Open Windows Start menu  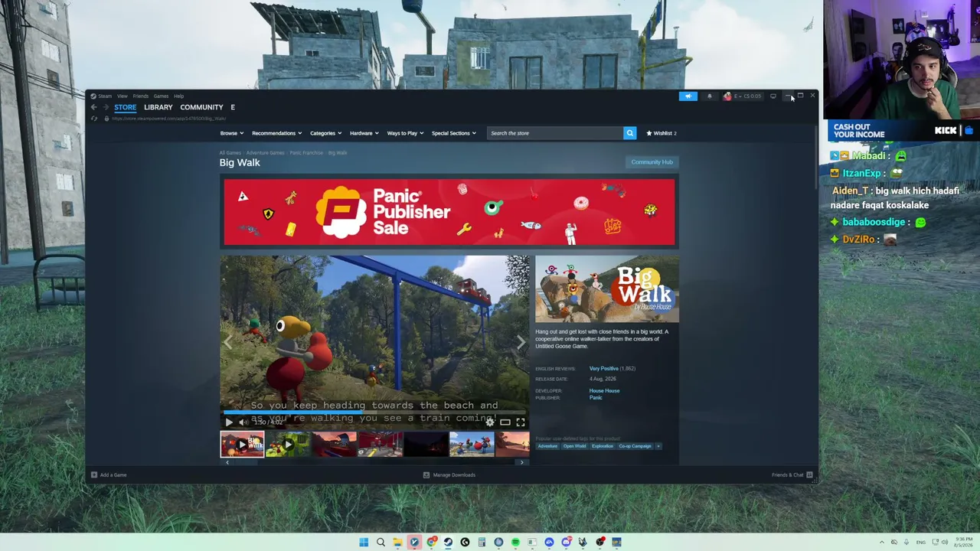click(x=364, y=543)
